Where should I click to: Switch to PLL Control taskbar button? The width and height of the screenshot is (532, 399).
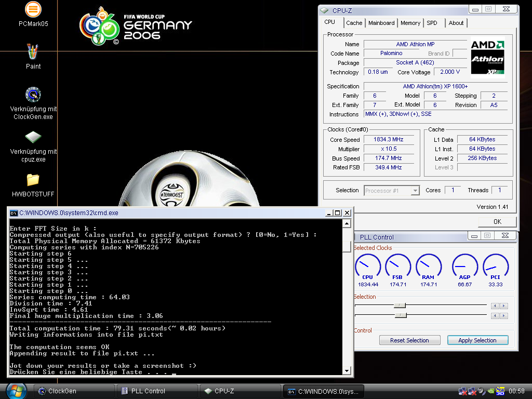157,391
